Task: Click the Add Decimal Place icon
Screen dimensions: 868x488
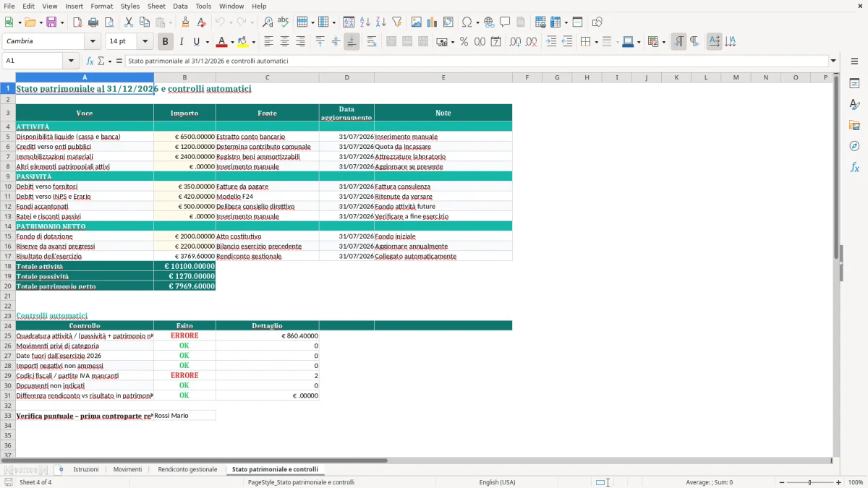Action: tap(515, 42)
